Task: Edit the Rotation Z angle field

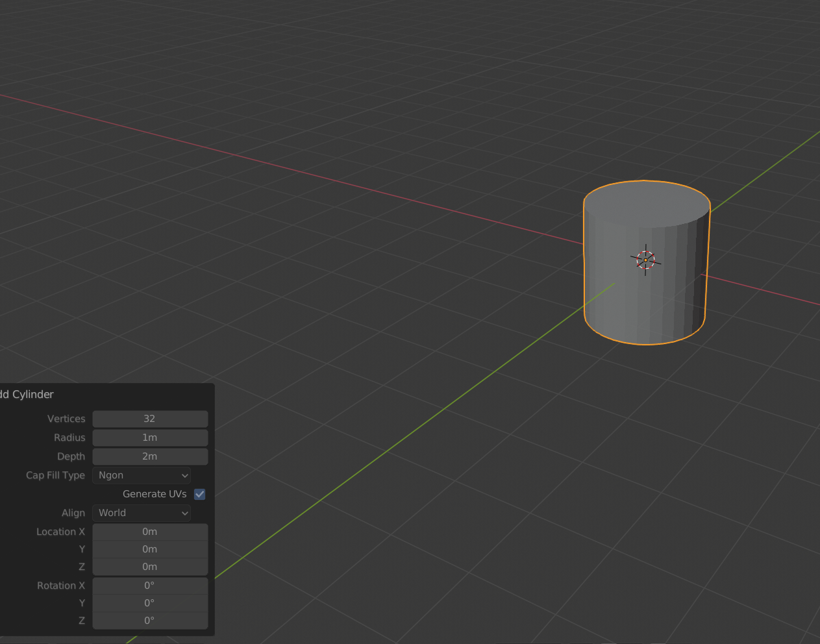Action: pos(150,620)
